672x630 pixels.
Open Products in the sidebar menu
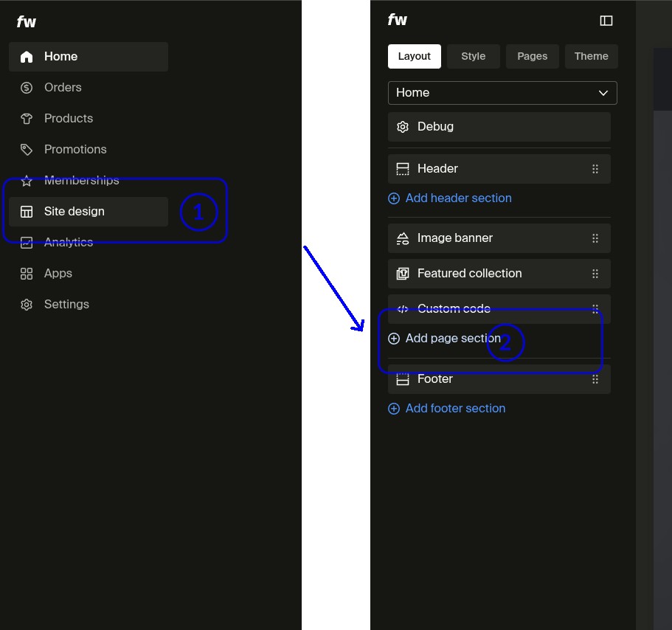89,119
